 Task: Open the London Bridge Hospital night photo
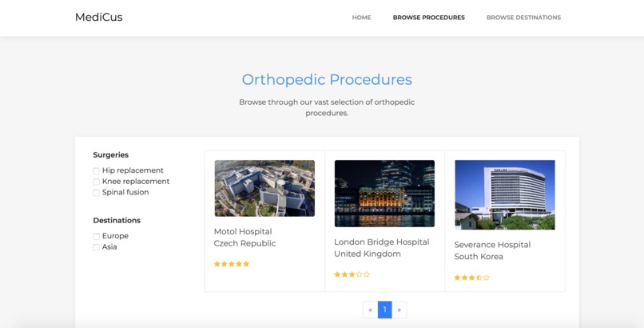384,193
